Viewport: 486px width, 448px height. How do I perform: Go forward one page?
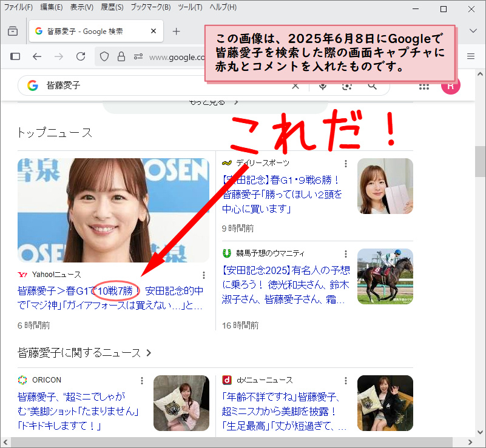pos(59,56)
